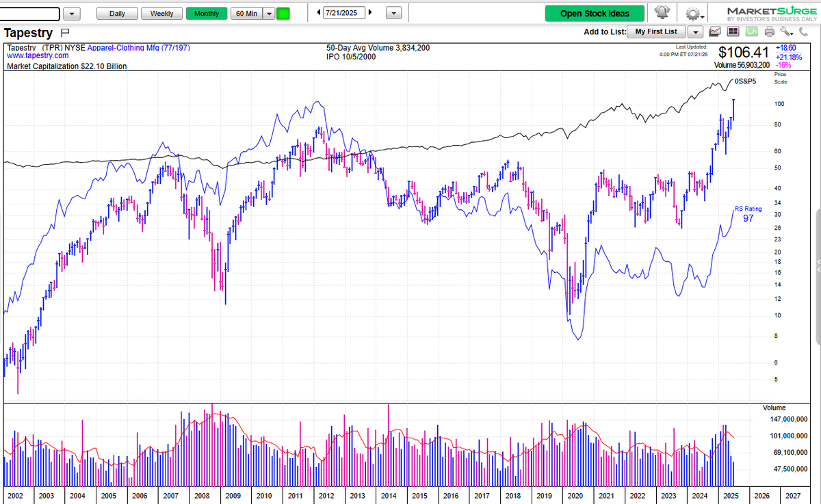
Task: Click the Market Capitalization $22.10 Billion text
Action: click(x=67, y=67)
